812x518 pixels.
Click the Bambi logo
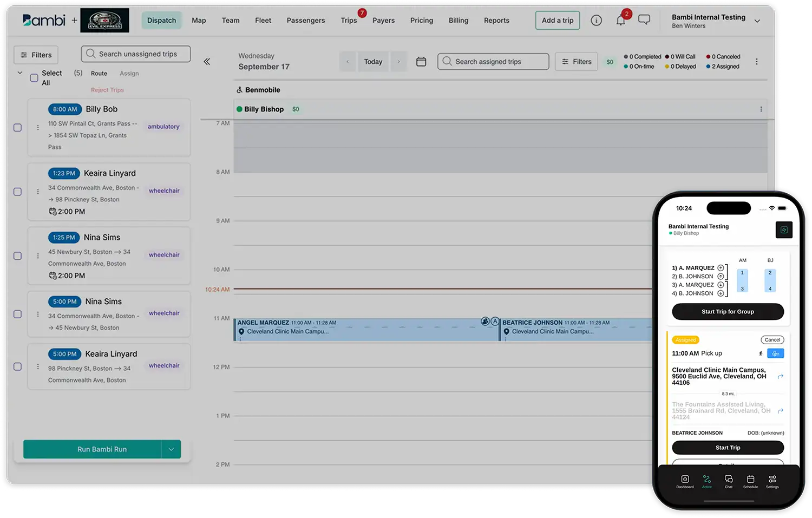point(44,21)
